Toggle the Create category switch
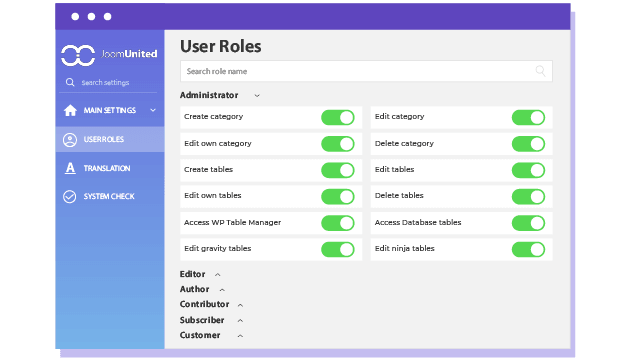 coord(338,118)
